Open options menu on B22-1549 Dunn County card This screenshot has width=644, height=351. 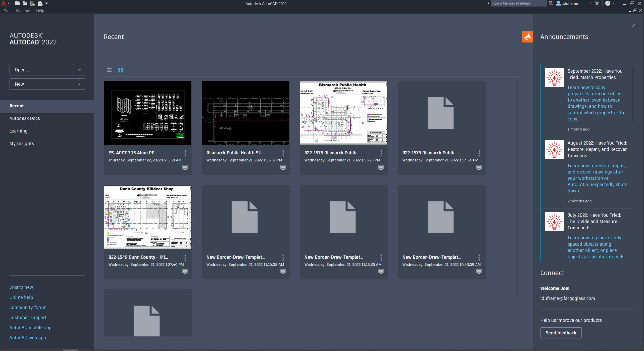tap(185, 257)
